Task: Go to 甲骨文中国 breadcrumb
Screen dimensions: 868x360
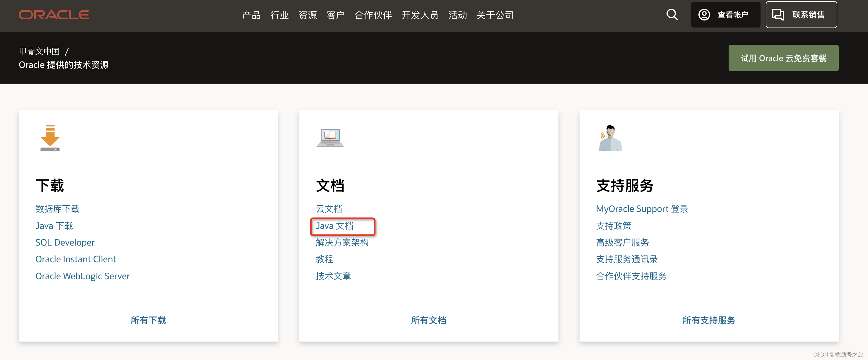Action: 40,51
